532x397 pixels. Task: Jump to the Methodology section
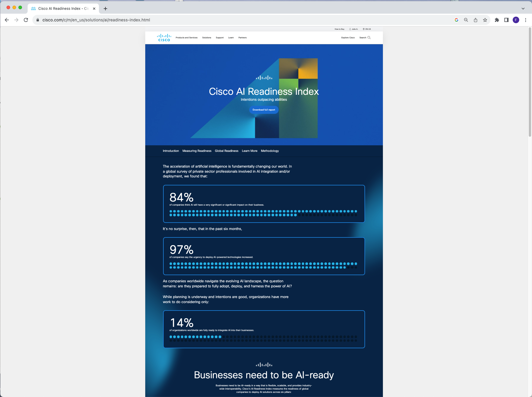(270, 151)
